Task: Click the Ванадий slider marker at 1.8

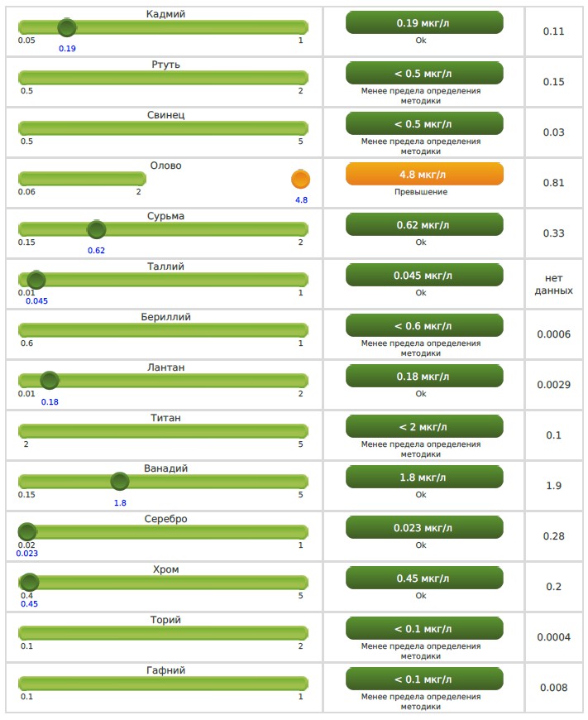Action: pos(120,482)
